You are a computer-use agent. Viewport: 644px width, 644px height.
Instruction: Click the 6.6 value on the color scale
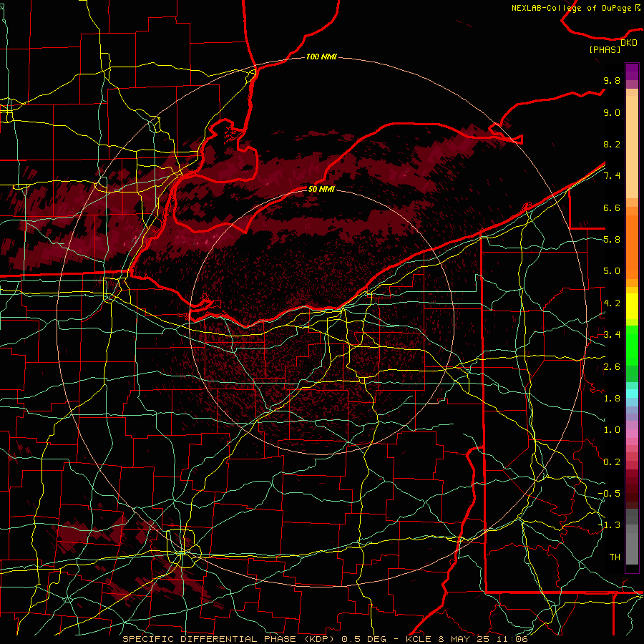point(612,208)
